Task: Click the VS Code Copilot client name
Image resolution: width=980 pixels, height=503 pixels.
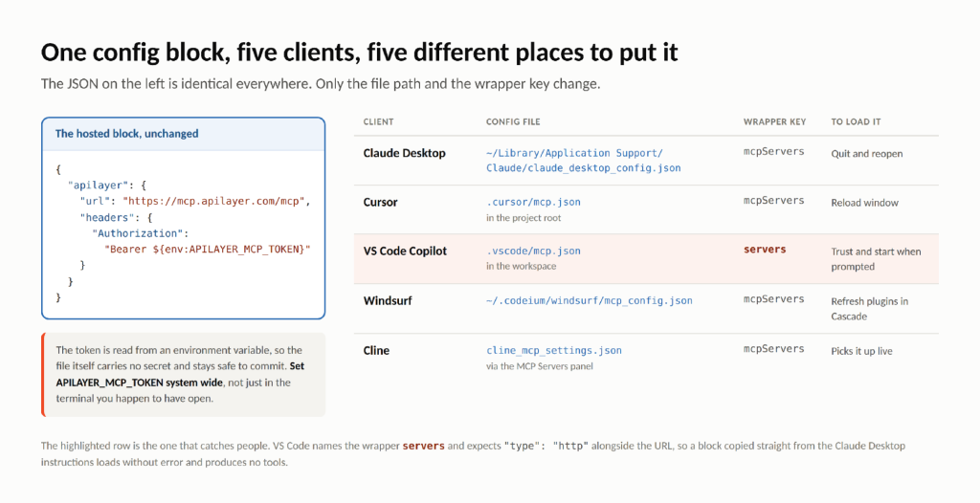Action: tap(405, 251)
